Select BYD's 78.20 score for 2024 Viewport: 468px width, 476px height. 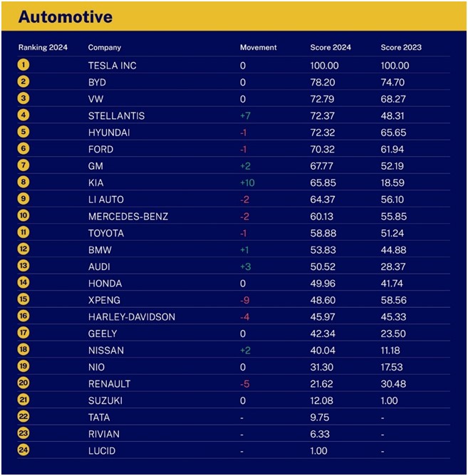pyautogui.click(x=323, y=82)
